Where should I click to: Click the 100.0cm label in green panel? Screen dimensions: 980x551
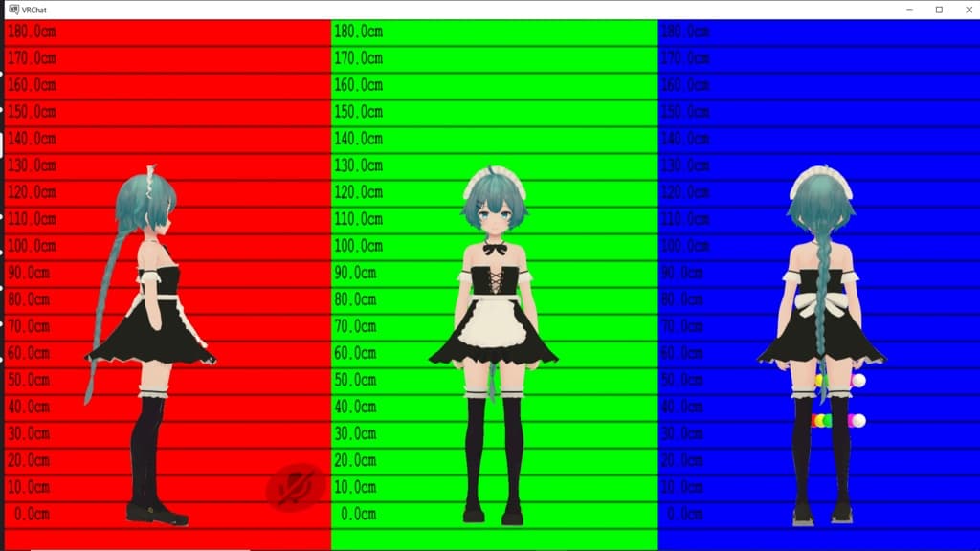click(358, 246)
